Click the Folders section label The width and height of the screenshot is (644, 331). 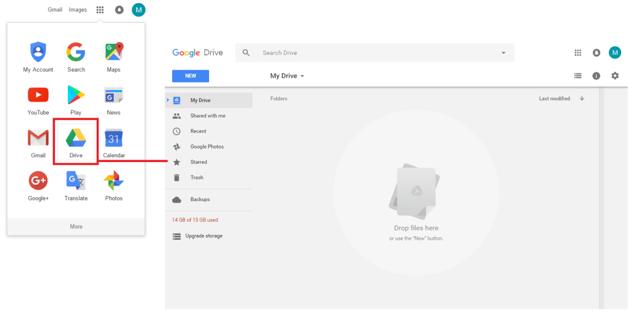point(279,98)
